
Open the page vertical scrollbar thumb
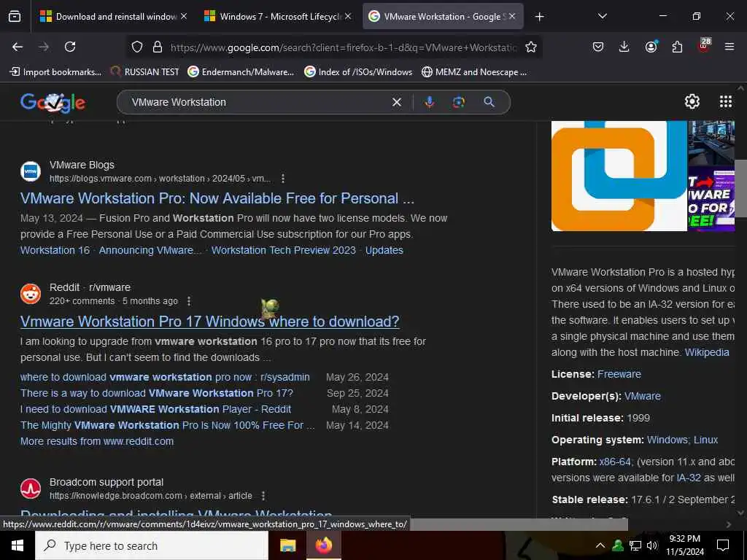tap(740, 188)
